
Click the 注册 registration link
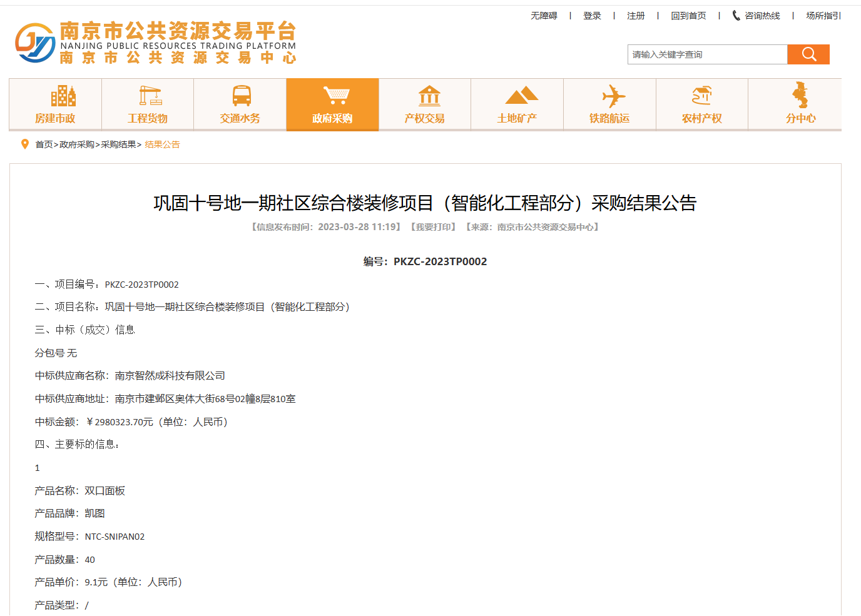[636, 15]
